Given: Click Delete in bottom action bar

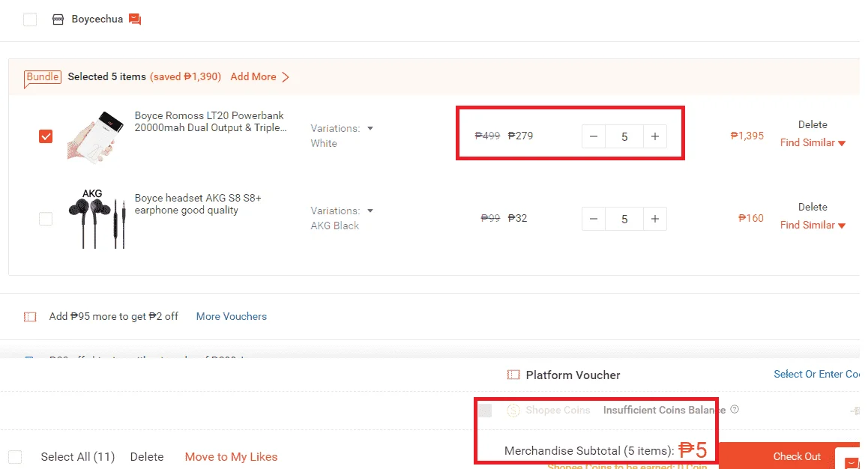Looking at the screenshot, I should coord(147,457).
